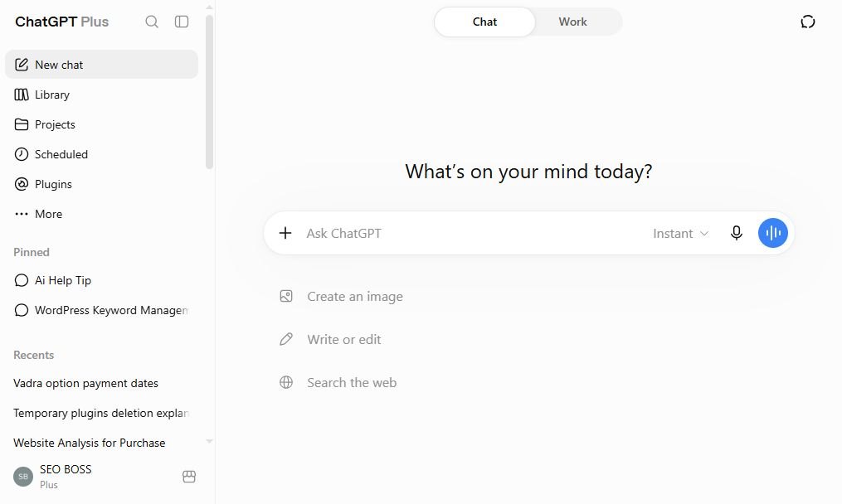Click the Library books icon
The image size is (842, 504).
coord(22,94)
